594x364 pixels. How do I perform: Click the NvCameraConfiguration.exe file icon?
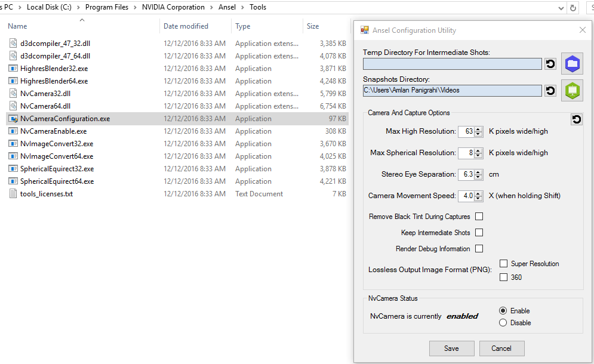click(13, 119)
